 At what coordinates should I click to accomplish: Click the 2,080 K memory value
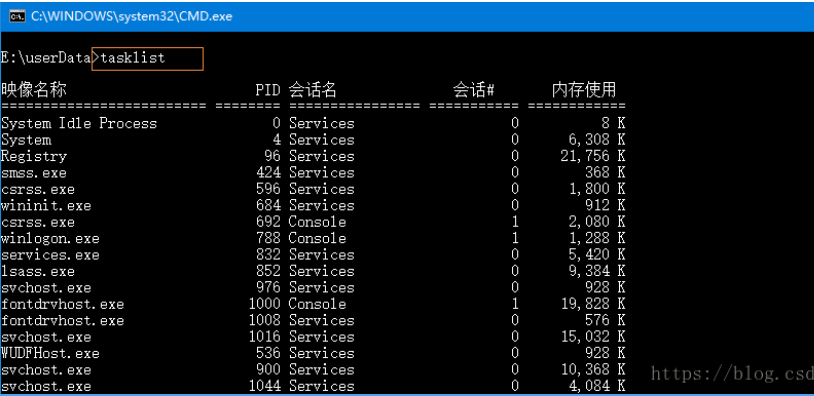pyautogui.click(x=597, y=222)
